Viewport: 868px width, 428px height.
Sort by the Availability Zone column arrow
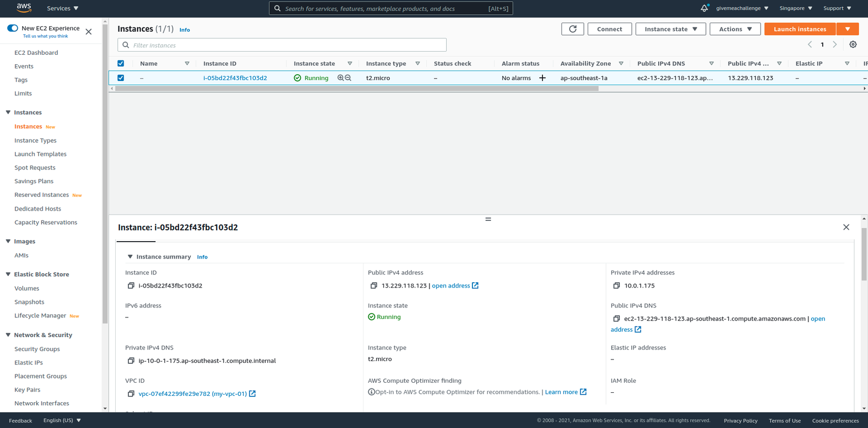tap(621, 64)
